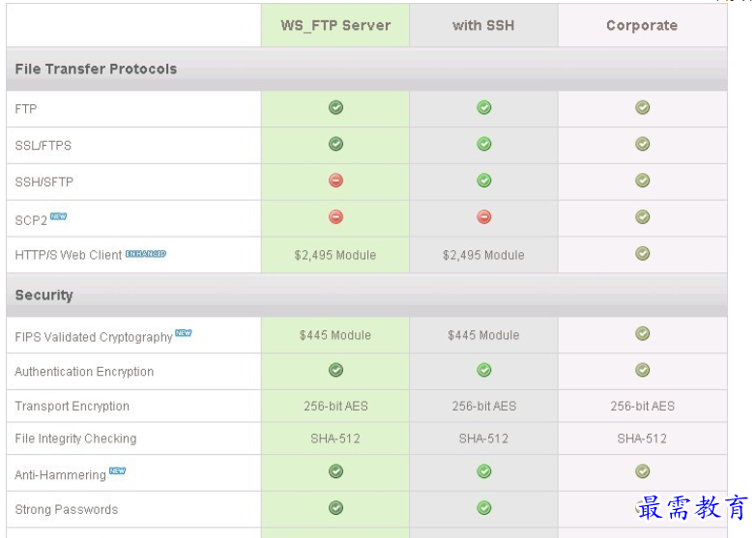Click the SSL/FTPS row label
The width and height of the screenshot is (756, 538).
coord(44,146)
